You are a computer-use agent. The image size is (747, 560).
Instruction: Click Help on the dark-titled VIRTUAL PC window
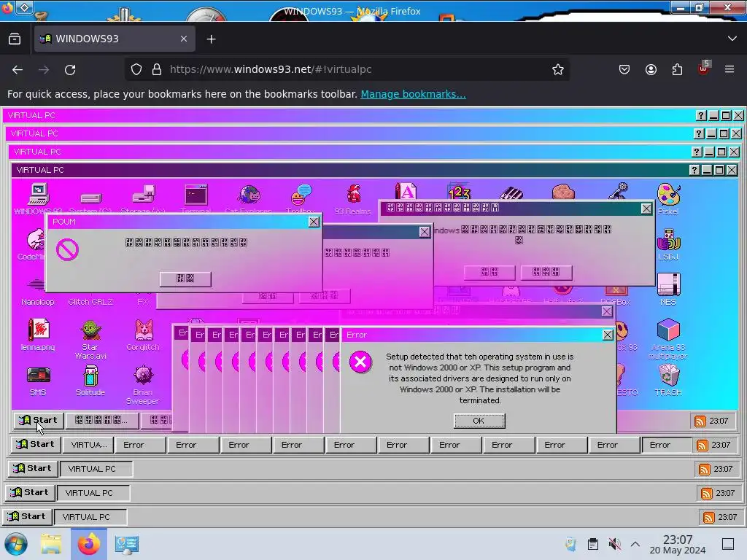pyautogui.click(x=694, y=170)
